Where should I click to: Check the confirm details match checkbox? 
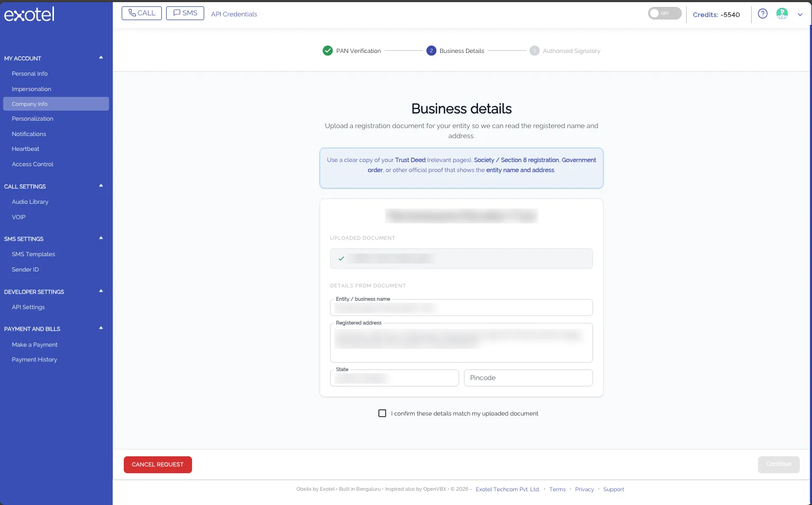coord(382,413)
